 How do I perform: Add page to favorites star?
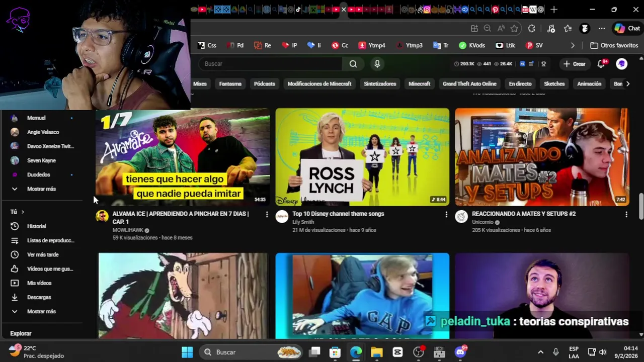coord(514,29)
